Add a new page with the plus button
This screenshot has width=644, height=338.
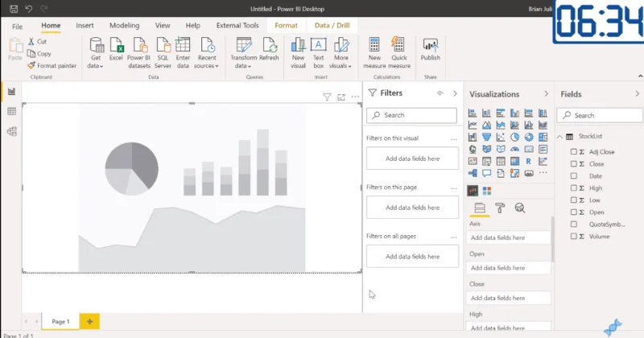89,322
